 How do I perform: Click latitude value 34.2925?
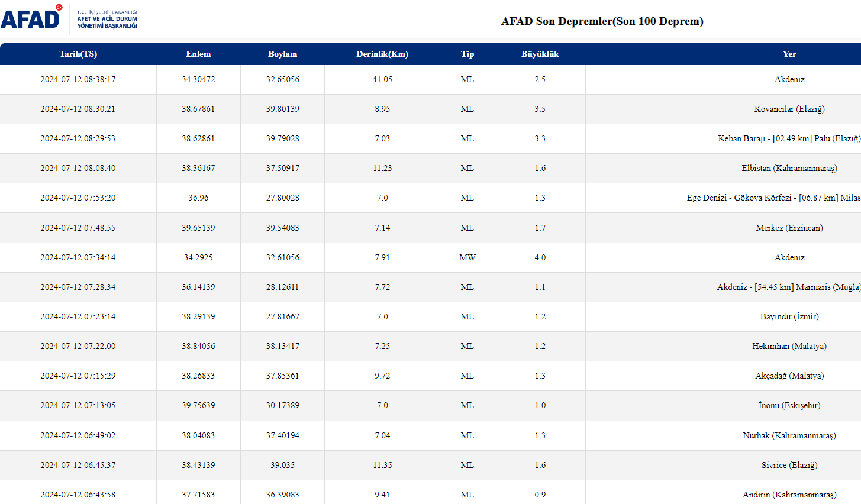pyautogui.click(x=198, y=257)
